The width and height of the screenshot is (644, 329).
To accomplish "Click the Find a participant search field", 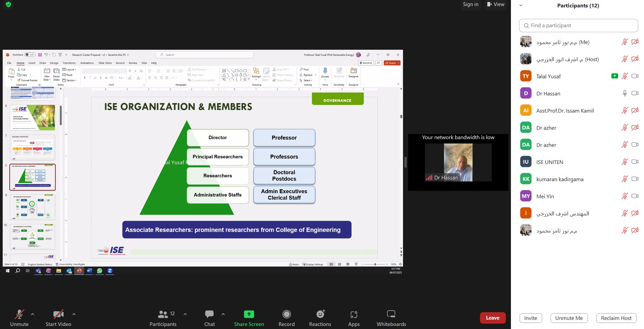I will (578, 26).
